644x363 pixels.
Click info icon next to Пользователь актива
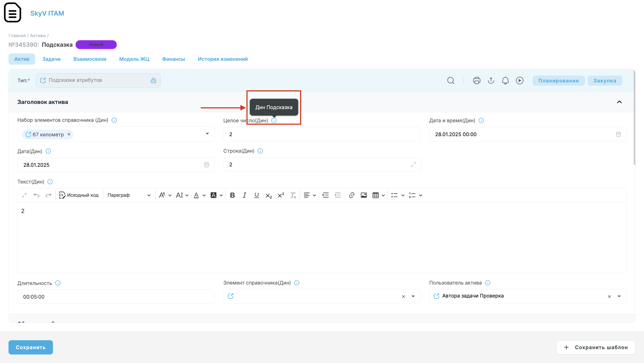(488, 283)
